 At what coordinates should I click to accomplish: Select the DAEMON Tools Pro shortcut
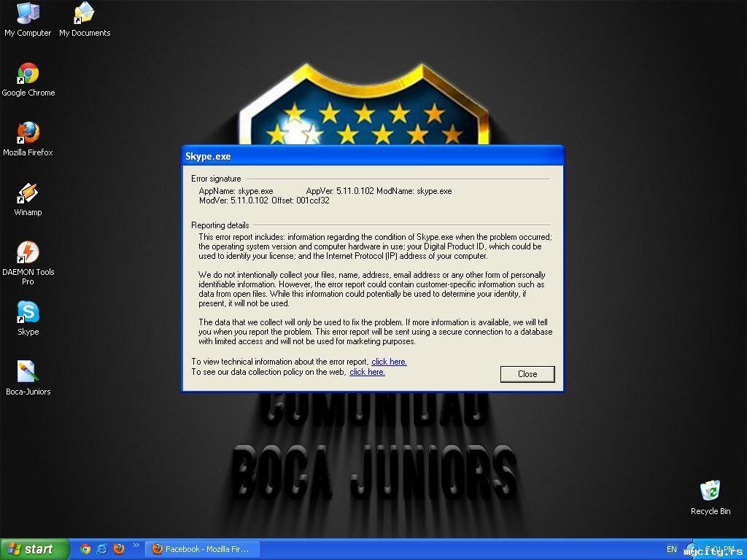point(28,263)
